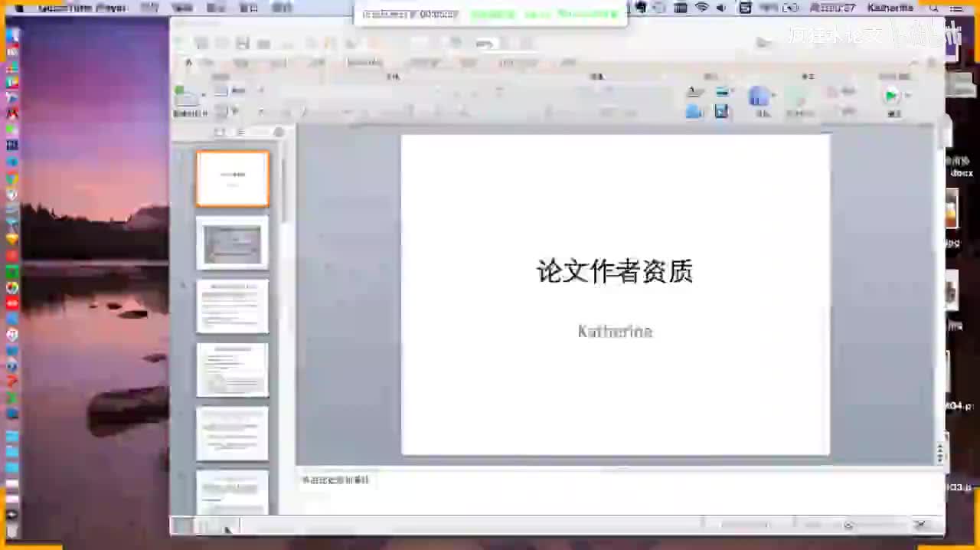Select the first slide thumbnail
The width and height of the screenshot is (980, 550).
233,178
